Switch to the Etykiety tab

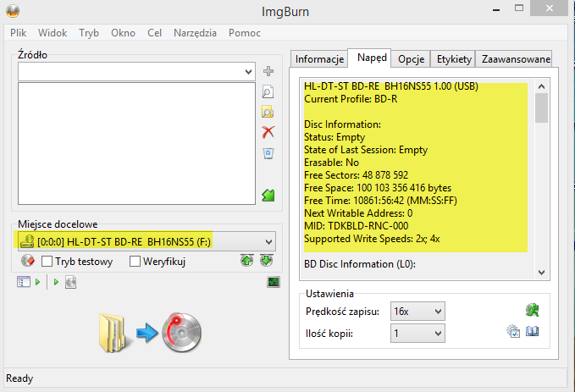(454, 59)
